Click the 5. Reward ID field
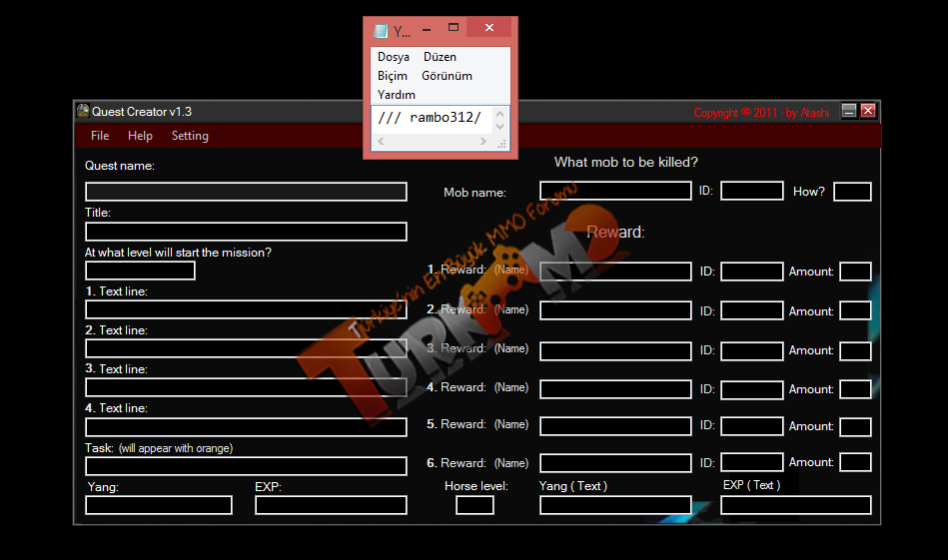This screenshot has height=560, width=948. 752,426
